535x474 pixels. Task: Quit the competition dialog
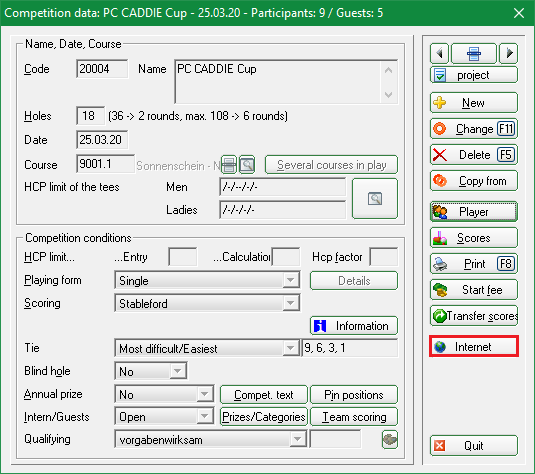pyautogui.click(x=474, y=445)
